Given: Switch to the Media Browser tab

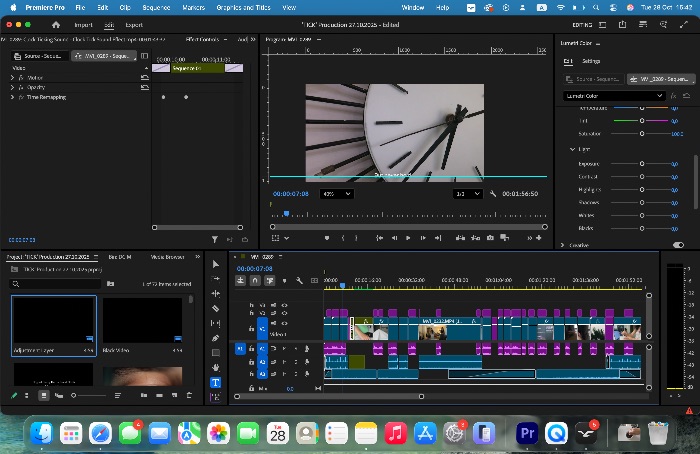Looking at the screenshot, I should coord(167,257).
